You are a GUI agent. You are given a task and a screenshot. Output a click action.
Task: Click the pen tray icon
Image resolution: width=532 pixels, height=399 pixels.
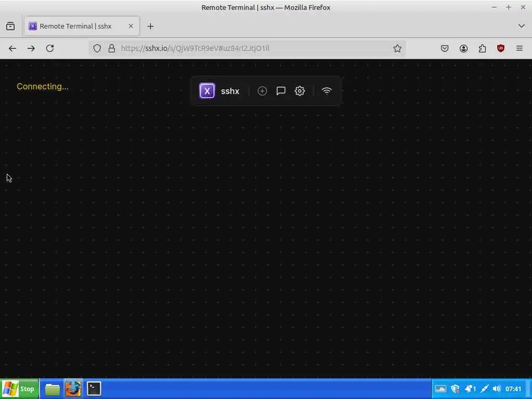click(x=485, y=389)
